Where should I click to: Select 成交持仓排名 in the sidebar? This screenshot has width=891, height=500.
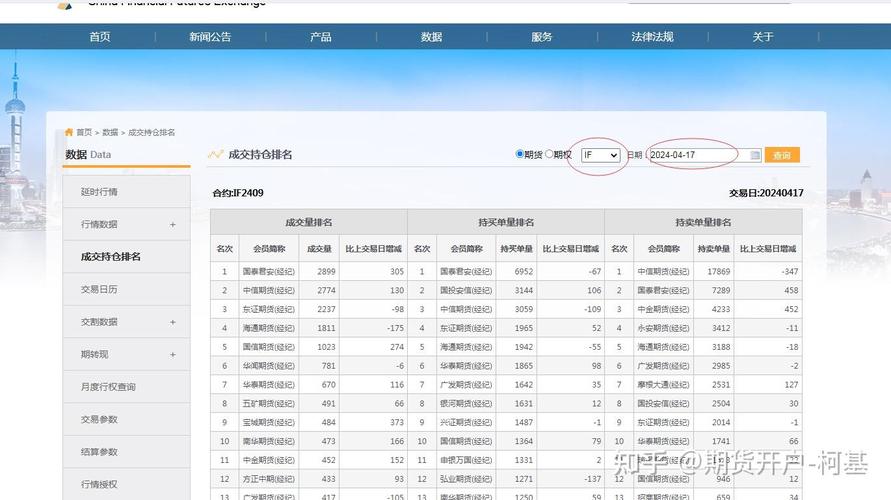pyautogui.click(x=126, y=257)
